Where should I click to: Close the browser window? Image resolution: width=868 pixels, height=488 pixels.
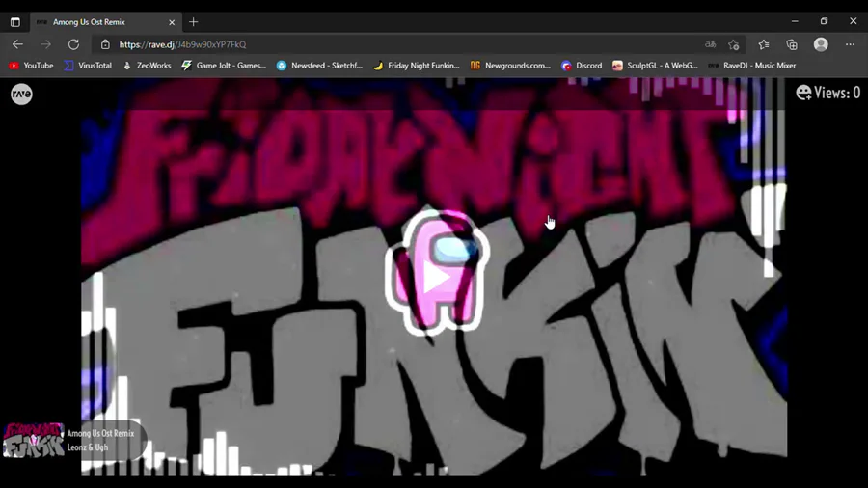[x=854, y=21]
